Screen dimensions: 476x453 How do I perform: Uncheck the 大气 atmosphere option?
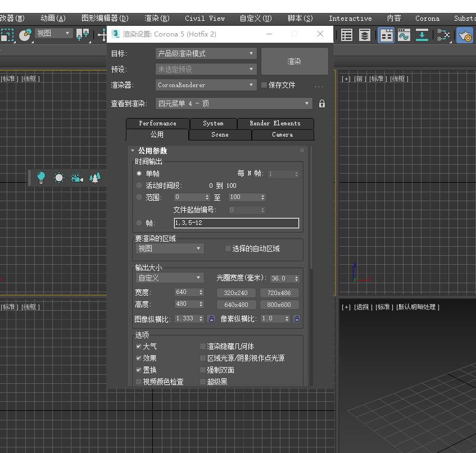139,346
